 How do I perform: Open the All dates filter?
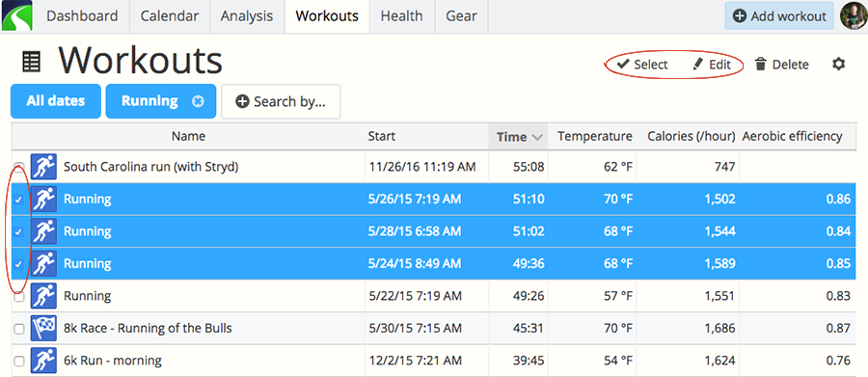point(55,101)
